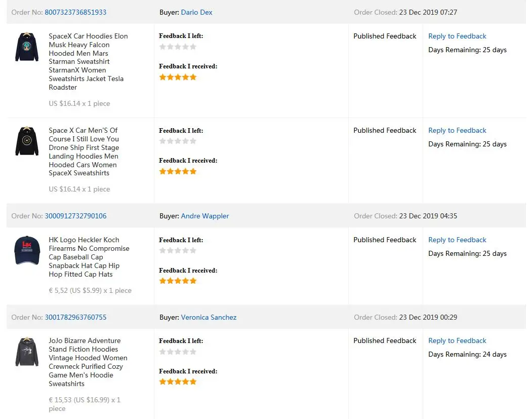
Task: Open buyer Veronica Sanchez profile
Action: (x=209, y=317)
